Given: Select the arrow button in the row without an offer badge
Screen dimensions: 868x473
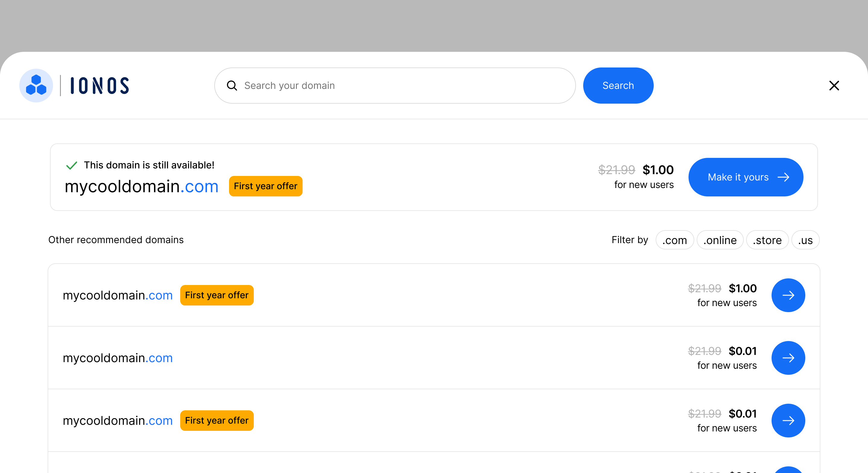Looking at the screenshot, I should (788, 358).
